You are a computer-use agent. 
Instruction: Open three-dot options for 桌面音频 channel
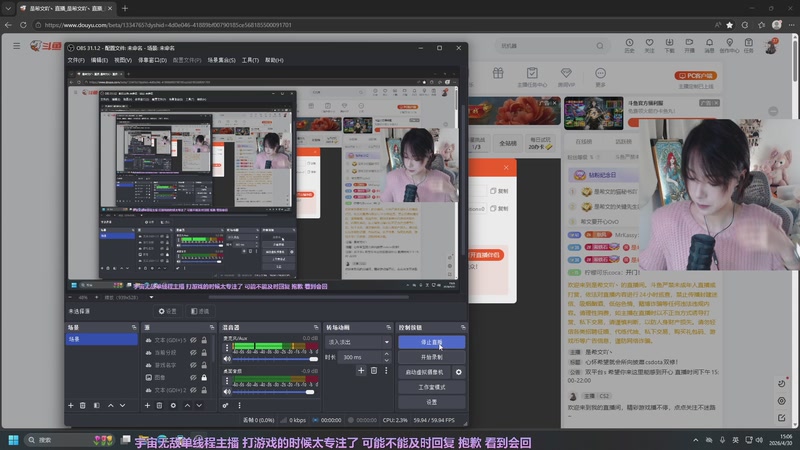(227, 381)
